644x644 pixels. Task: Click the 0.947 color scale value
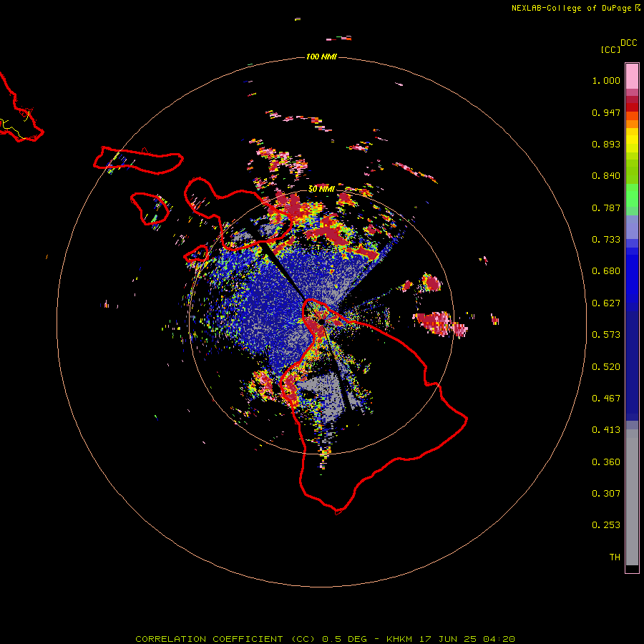606,112
